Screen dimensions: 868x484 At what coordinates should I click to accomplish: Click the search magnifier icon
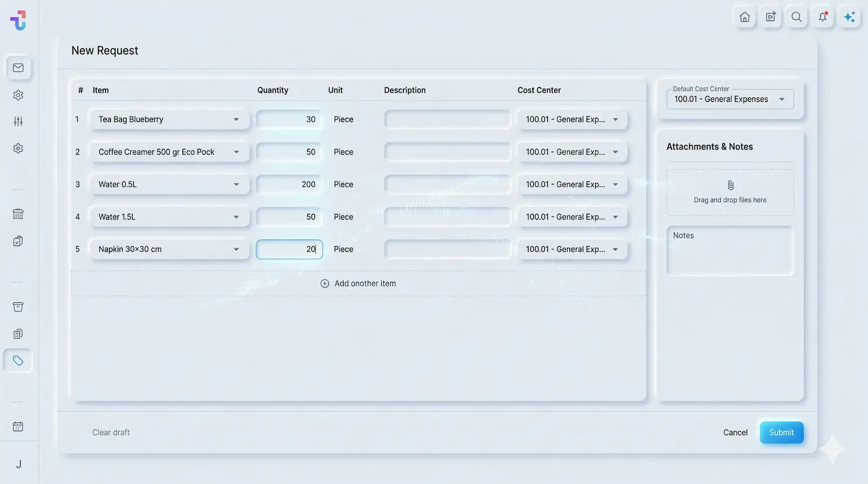(x=796, y=17)
